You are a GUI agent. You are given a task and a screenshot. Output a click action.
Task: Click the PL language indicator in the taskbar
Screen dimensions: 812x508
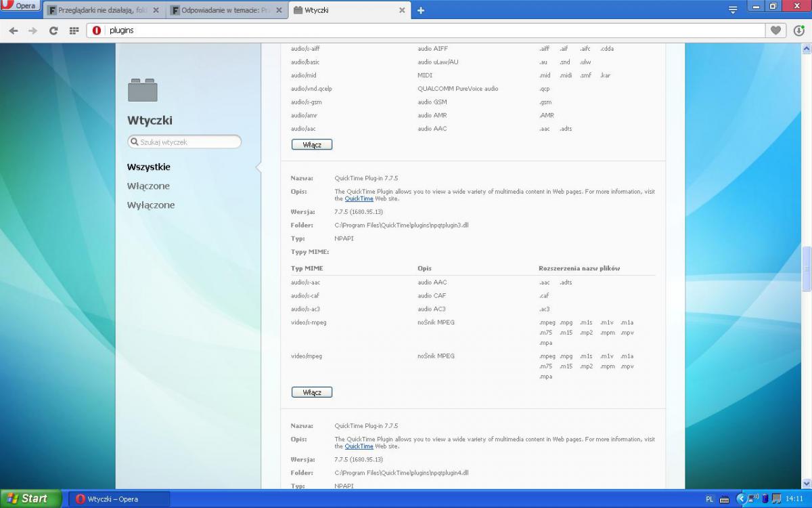click(x=709, y=499)
